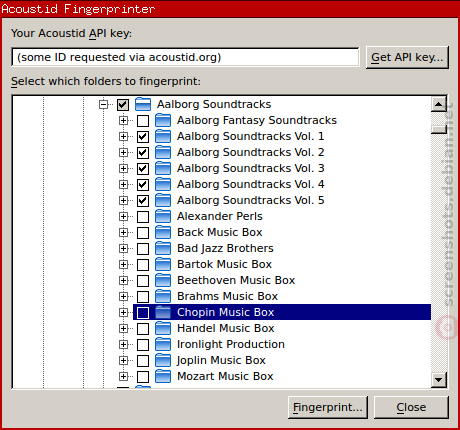Expand the Bartok Music Box node
The image size is (460, 430).
click(124, 265)
